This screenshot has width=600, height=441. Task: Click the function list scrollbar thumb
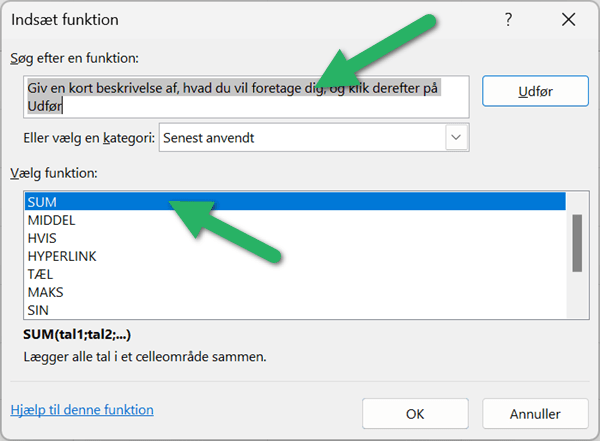577,242
